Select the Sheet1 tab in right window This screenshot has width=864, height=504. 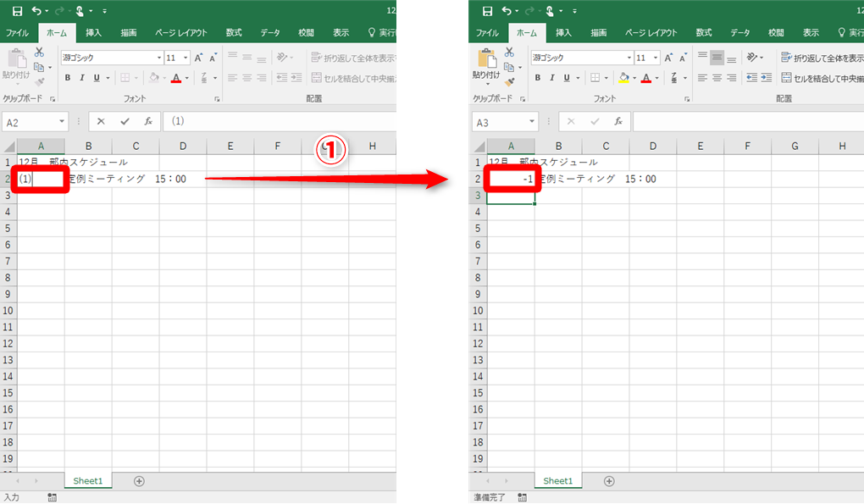coord(557,481)
